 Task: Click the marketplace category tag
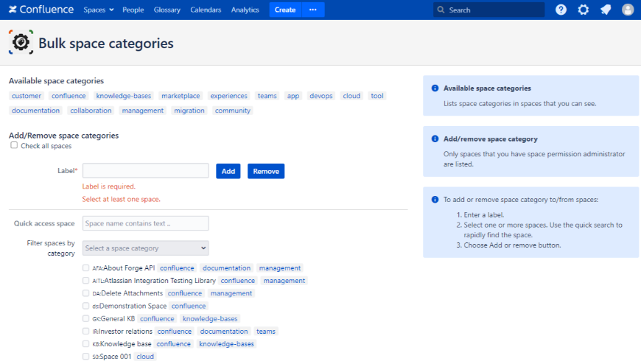[181, 96]
